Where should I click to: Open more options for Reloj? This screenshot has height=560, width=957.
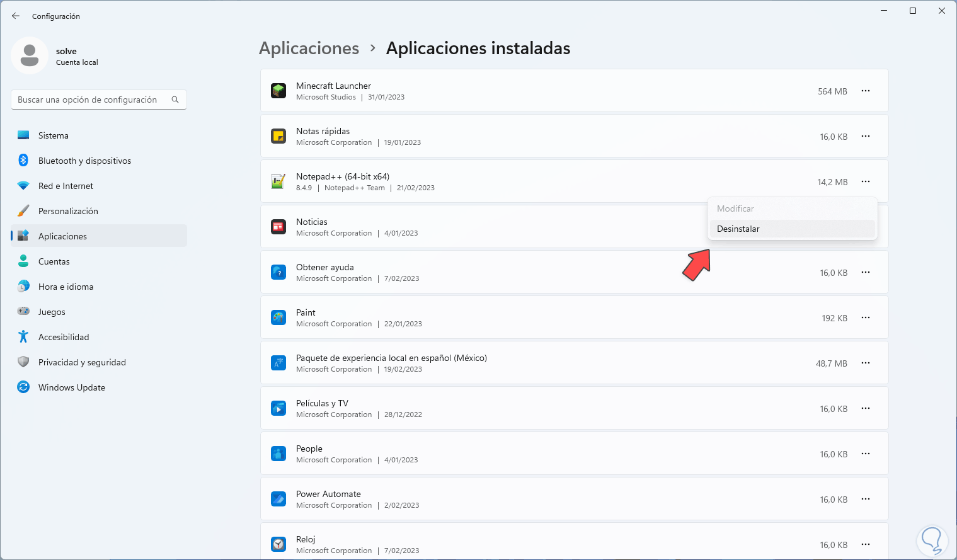point(866,545)
